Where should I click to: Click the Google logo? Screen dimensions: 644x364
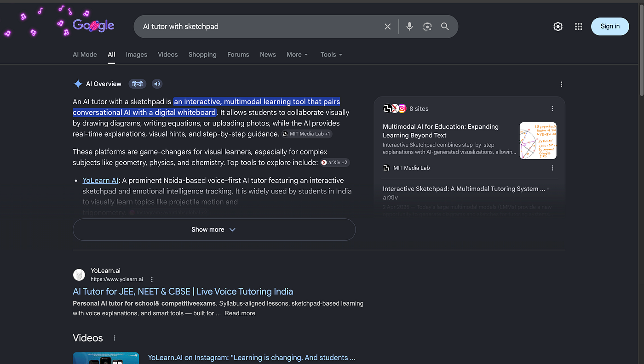coord(93,25)
